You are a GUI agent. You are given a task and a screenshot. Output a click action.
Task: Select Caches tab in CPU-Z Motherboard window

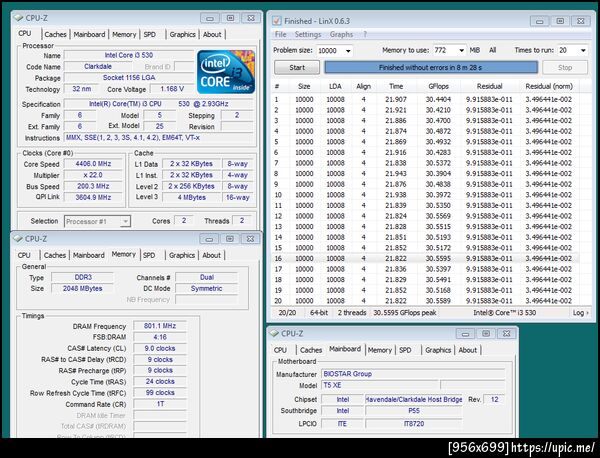(x=311, y=350)
